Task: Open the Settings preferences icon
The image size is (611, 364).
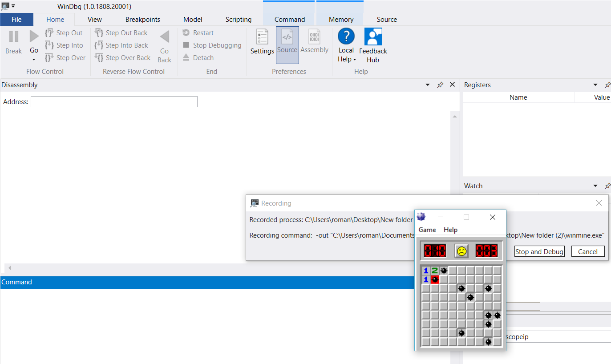Action: pyautogui.click(x=262, y=37)
